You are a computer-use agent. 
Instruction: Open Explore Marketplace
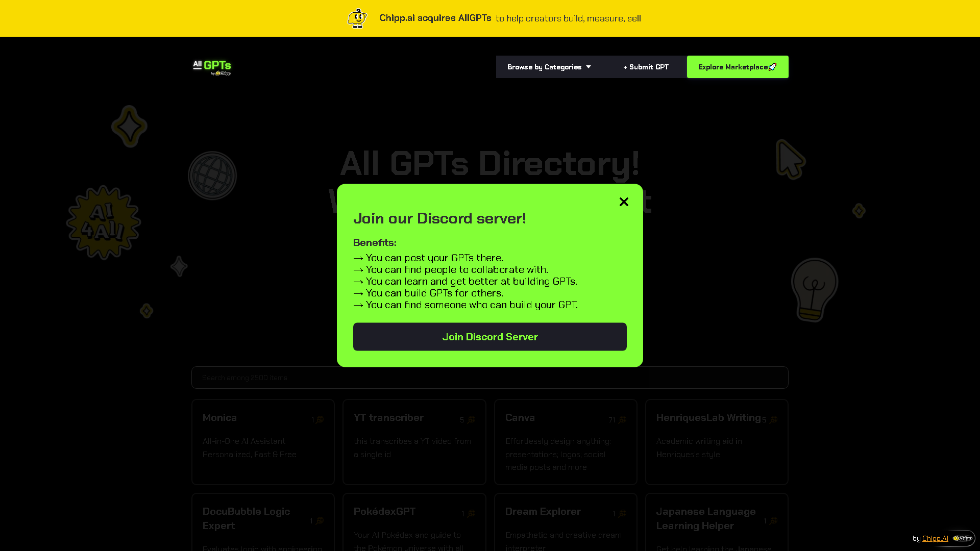pos(738,67)
